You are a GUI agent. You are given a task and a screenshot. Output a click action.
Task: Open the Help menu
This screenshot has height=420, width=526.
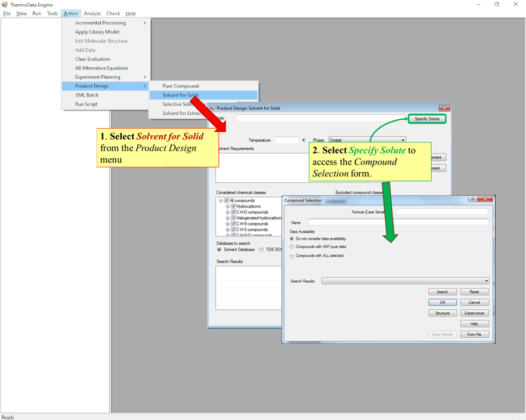[131, 14]
